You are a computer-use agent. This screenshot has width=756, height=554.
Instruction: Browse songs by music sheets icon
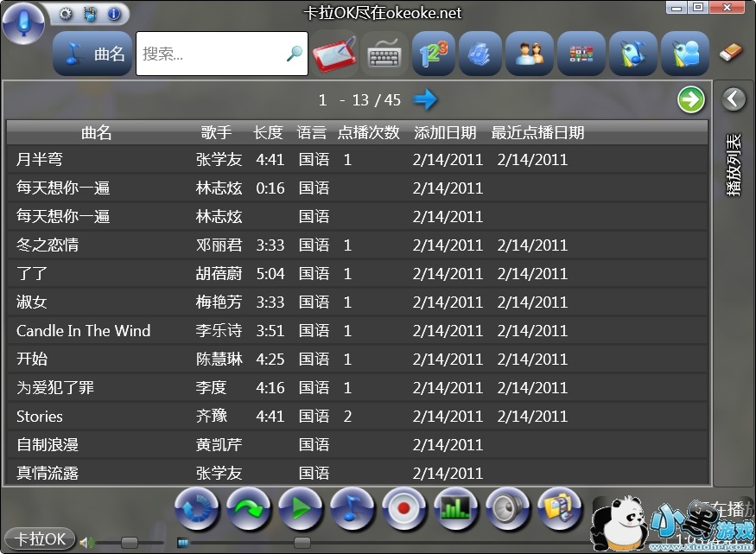[480, 54]
